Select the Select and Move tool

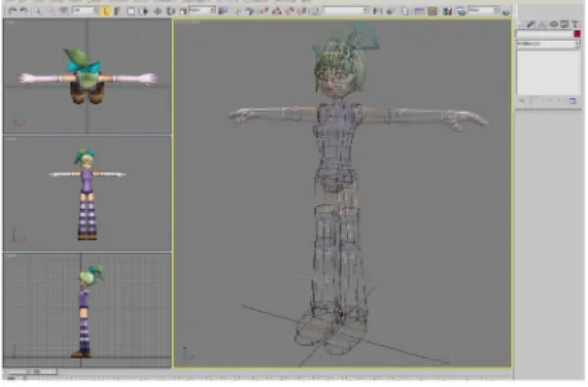(158, 11)
